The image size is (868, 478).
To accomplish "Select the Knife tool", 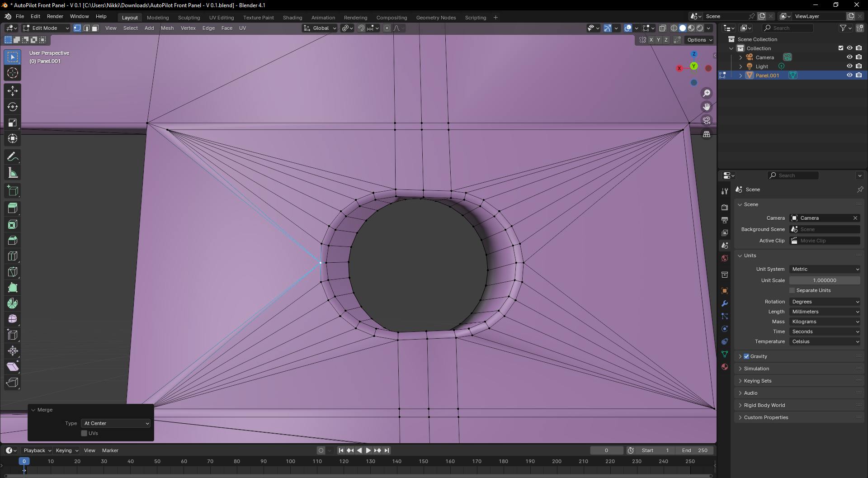I will click(13, 272).
